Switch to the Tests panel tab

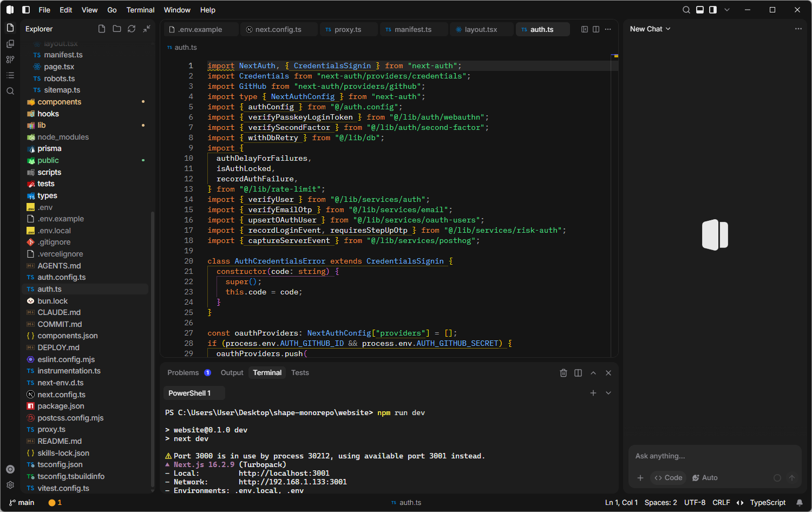click(300, 372)
